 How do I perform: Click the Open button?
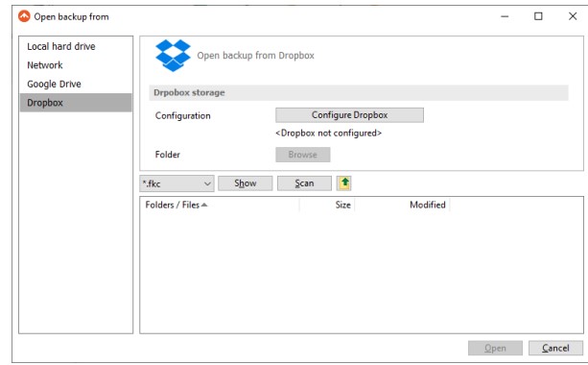[x=495, y=348]
